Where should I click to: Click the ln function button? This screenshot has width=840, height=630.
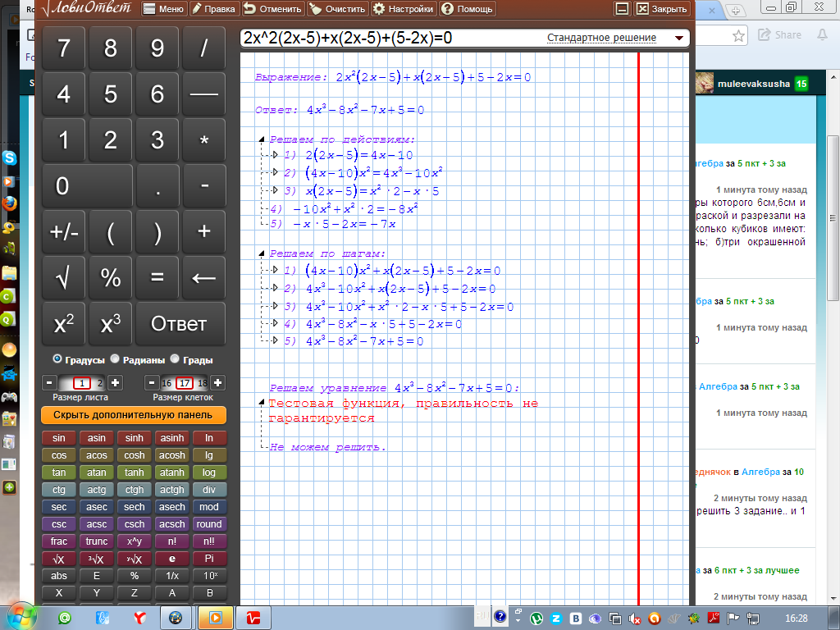click(209, 438)
